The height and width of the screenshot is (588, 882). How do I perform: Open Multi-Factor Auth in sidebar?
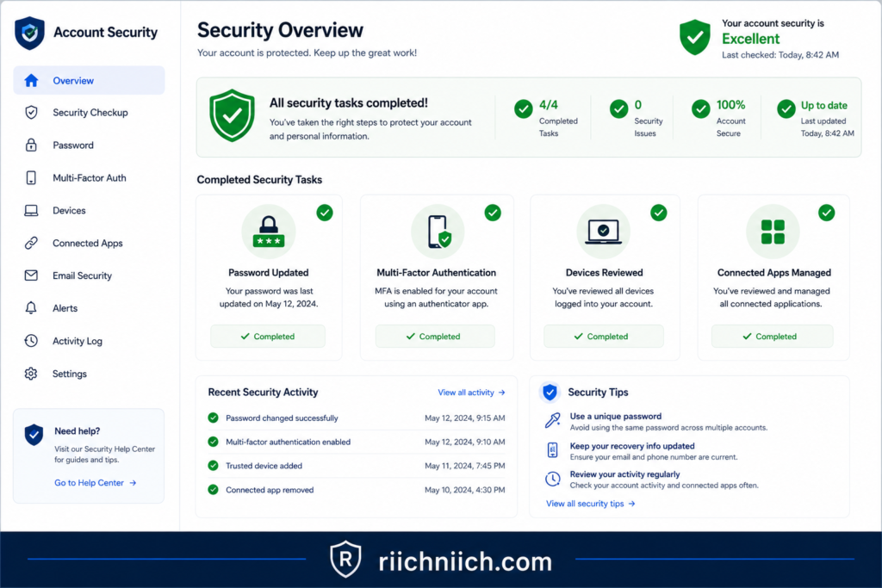tap(89, 177)
